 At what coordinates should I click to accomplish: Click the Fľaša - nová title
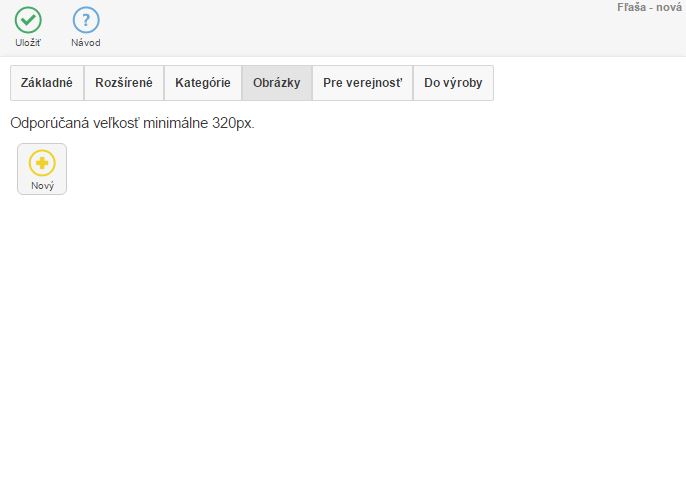point(649,8)
